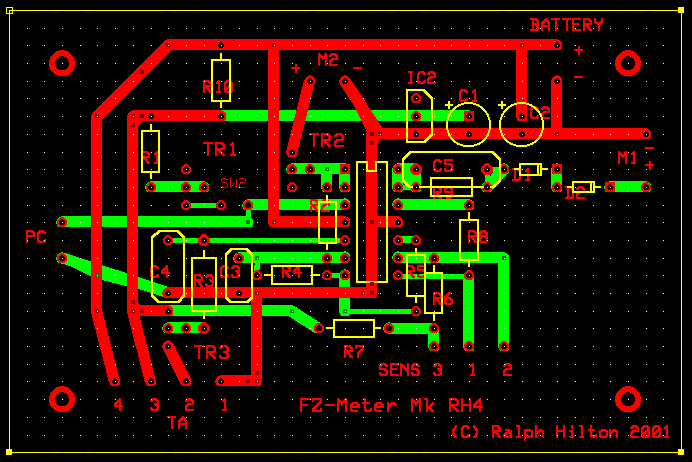The width and height of the screenshot is (692, 462).
Task: Select the R4 resistor component
Action: tap(292, 274)
